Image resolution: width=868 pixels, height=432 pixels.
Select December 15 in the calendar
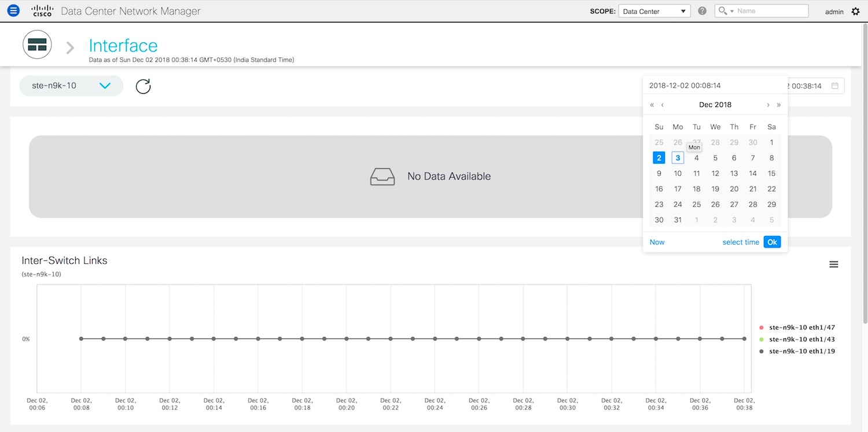click(771, 173)
